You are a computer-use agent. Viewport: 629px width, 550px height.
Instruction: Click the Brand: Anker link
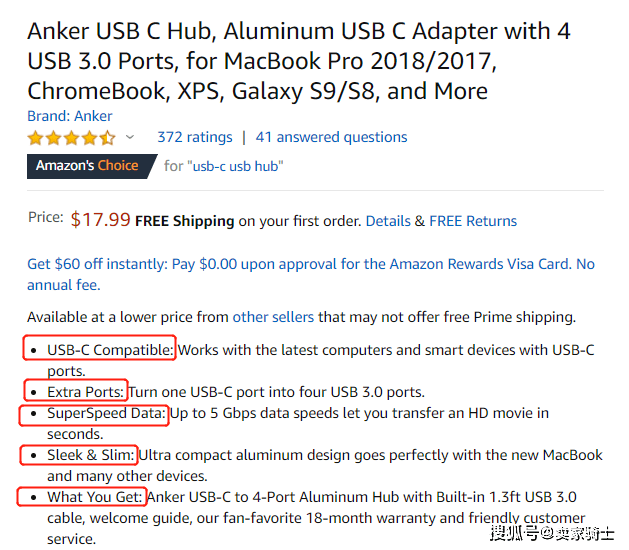70,116
